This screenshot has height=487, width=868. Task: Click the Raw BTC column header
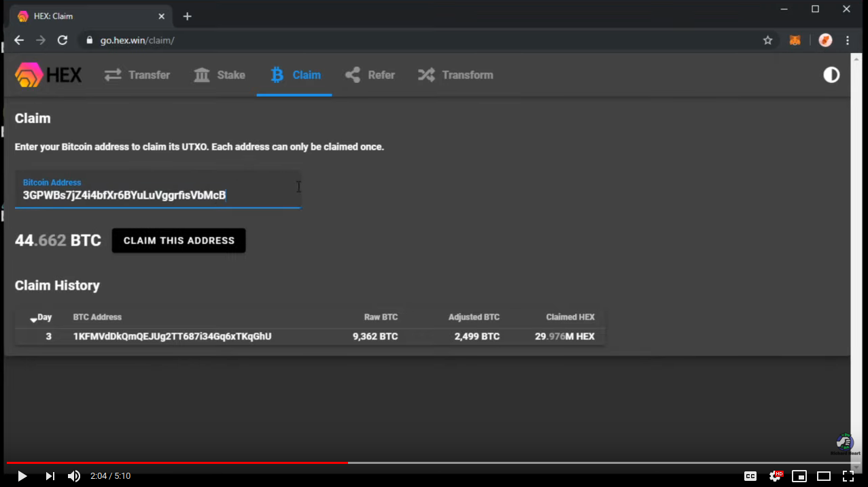381,317
